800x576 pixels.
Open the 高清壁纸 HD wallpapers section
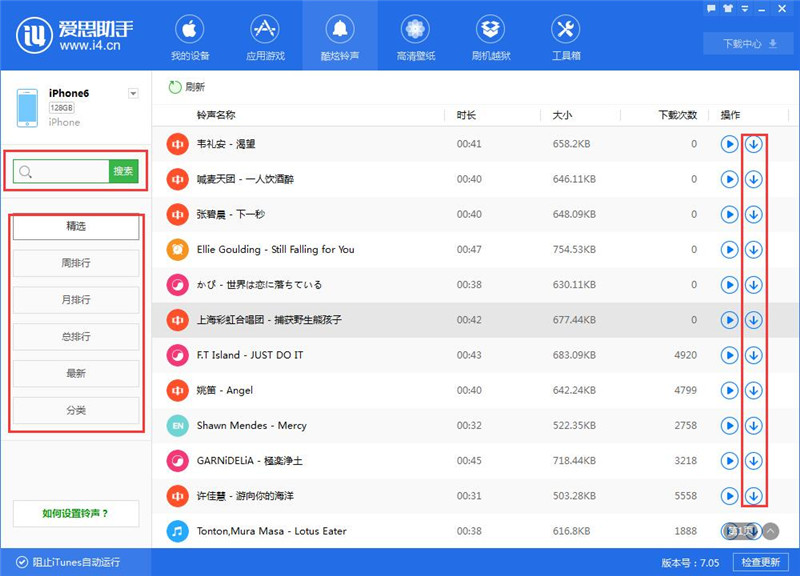(414, 36)
